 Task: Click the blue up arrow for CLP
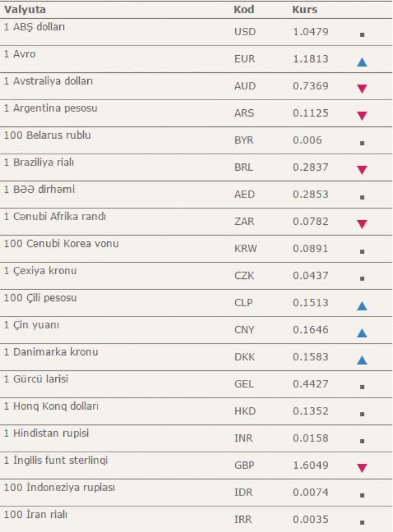[x=362, y=306]
